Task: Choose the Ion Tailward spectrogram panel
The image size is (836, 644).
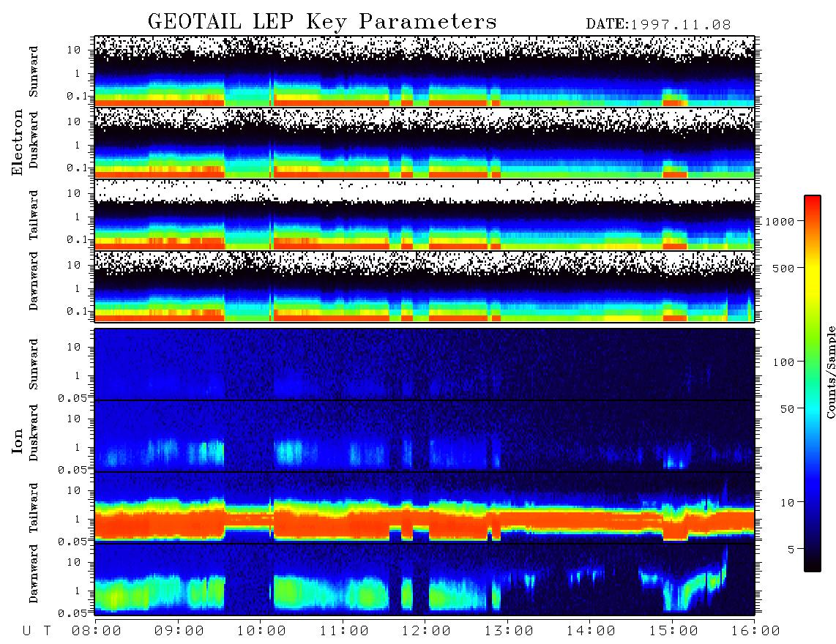Action: point(425,508)
